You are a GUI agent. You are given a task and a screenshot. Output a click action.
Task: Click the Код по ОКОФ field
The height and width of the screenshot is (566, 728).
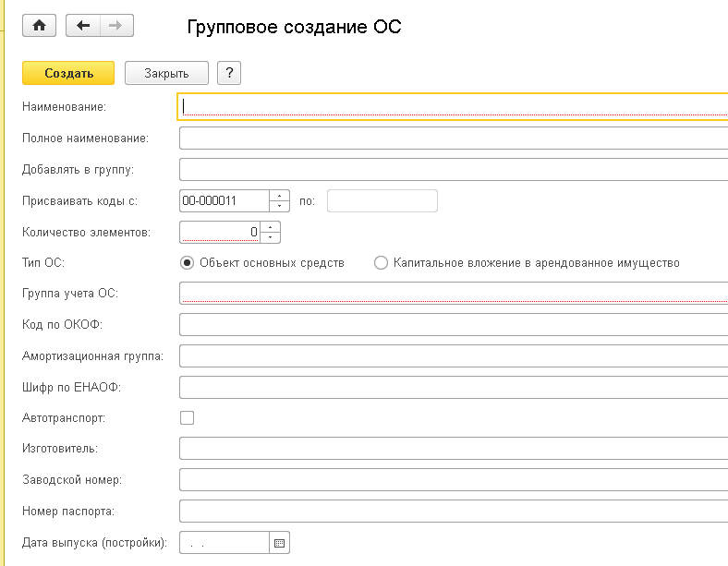coord(453,325)
